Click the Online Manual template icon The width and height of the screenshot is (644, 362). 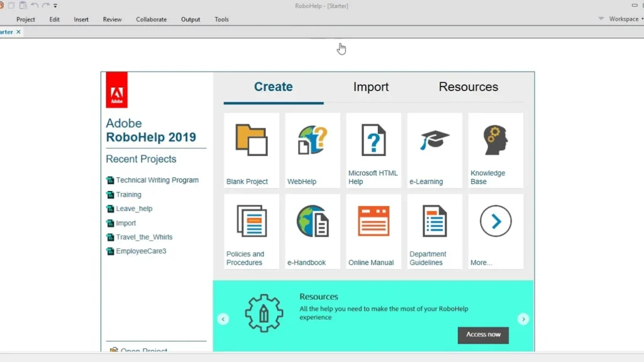click(x=373, y=221)
